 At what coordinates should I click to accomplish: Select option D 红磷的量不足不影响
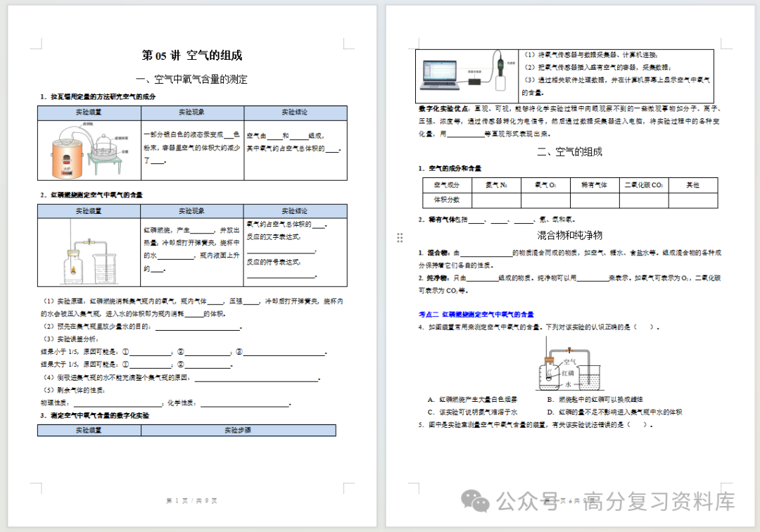click(x=614, y=412)
